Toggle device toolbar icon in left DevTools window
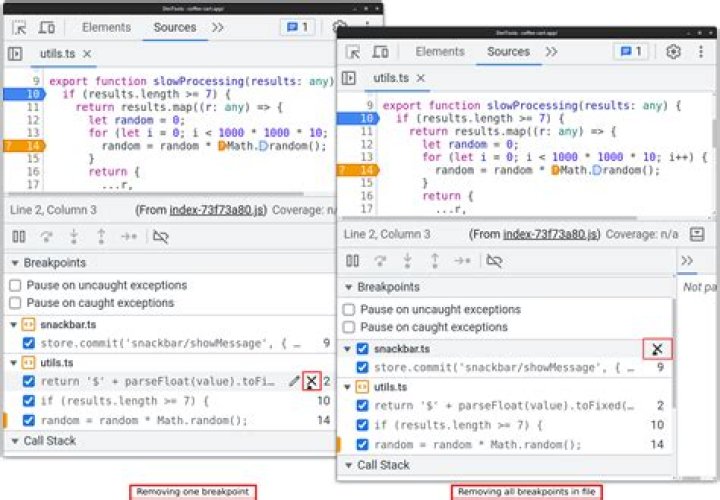720x500 pixels. pyautogui.click(x=47, y=28)
